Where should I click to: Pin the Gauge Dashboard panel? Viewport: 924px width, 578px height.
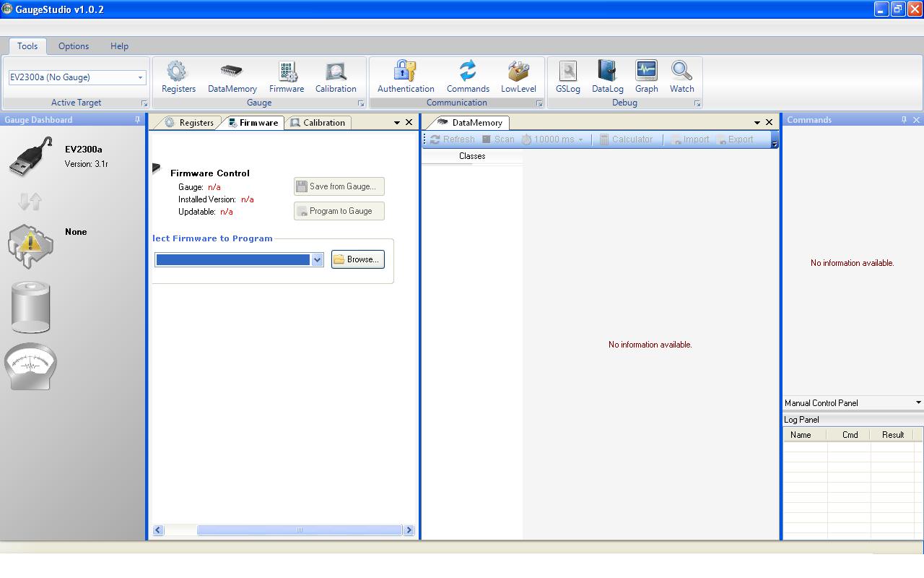pos(137,120)
